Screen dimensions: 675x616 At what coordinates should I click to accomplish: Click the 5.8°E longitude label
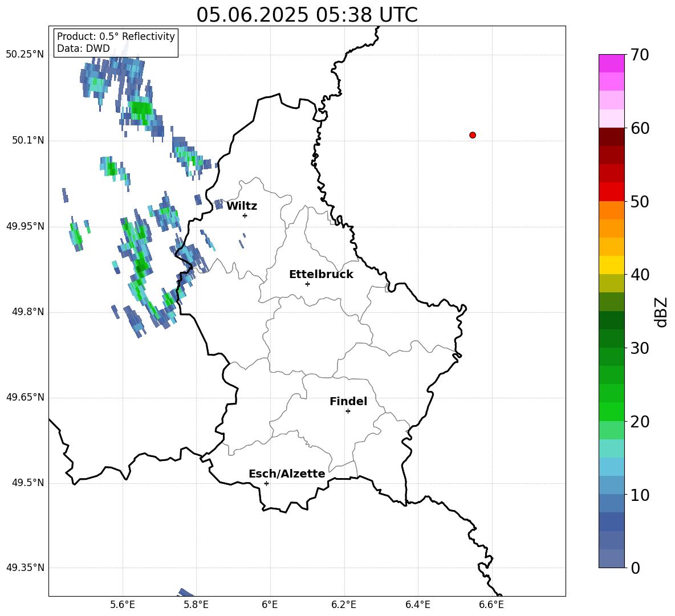196,605
